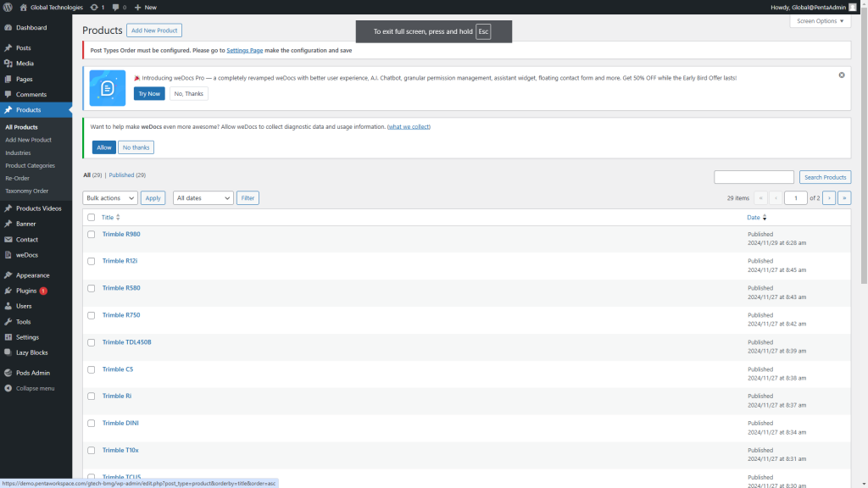Check the Trimble Ri row checkbox
This screenshot has width=868, height=488.
[92, 396]
